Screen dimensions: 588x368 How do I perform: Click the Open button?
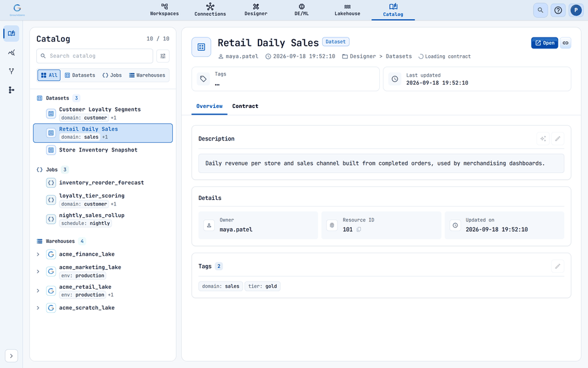click(x=545, y=43)
